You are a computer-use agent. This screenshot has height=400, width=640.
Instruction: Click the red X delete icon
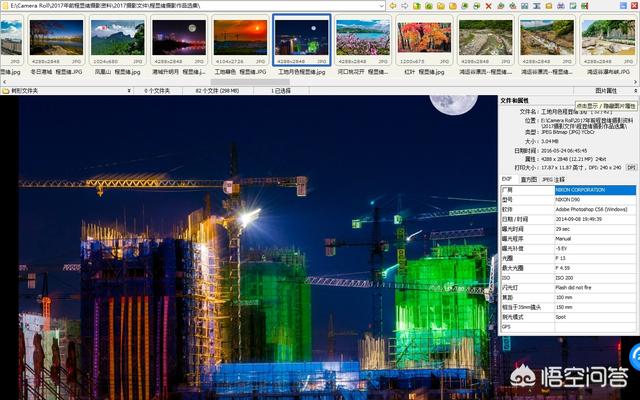(x=489, y=6)
